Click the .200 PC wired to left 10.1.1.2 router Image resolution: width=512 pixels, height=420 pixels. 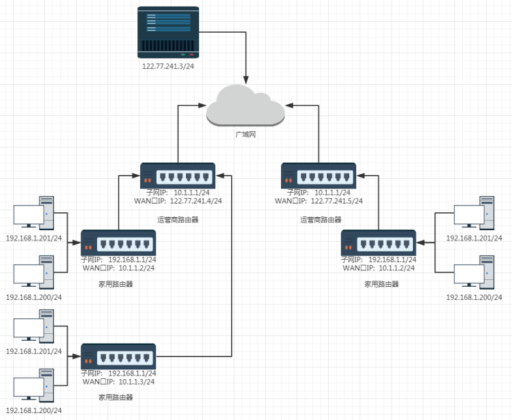pyautogui.click(x=33, y=272)
